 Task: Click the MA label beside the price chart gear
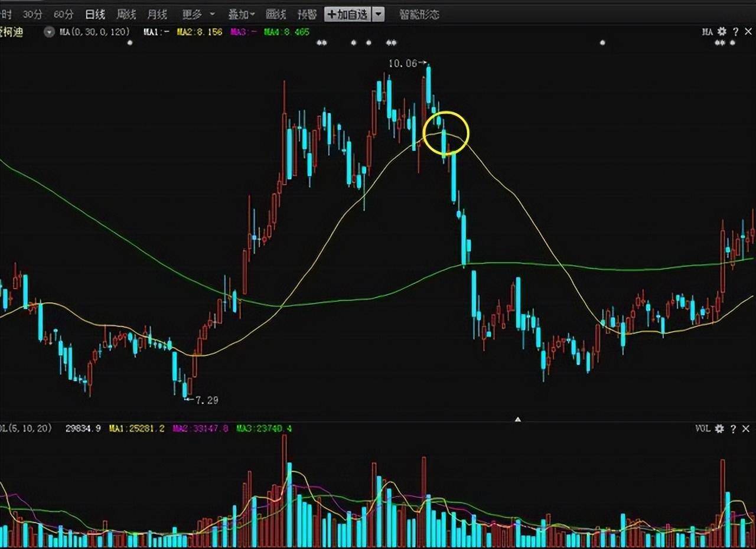click(x=708, y=32)
